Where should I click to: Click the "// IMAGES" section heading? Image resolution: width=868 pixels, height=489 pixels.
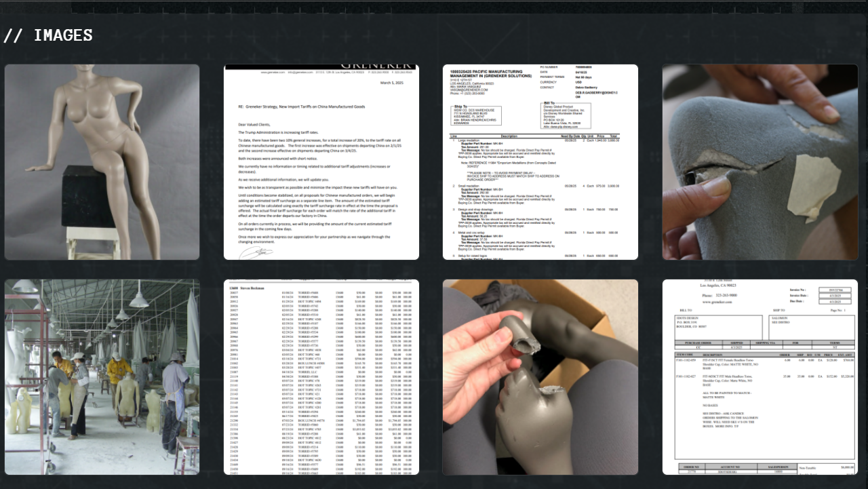click(x=48, y=35)
